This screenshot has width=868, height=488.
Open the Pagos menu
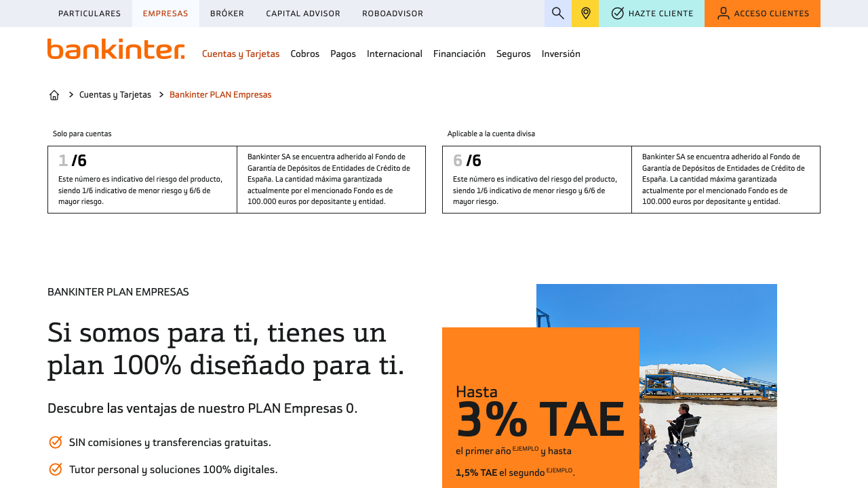coord(343,54)
